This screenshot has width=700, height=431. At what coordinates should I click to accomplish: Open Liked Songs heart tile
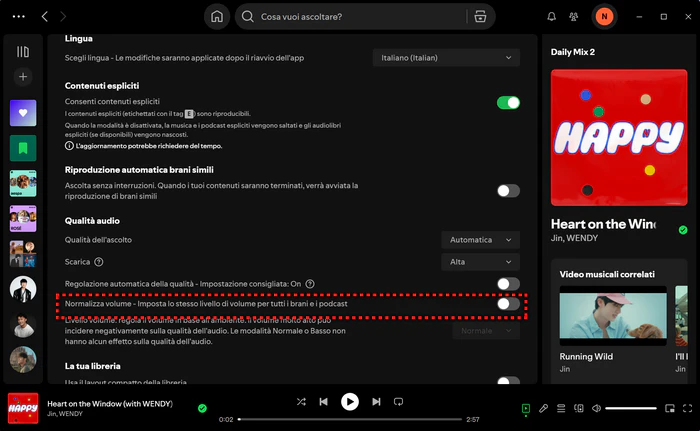click(x=23, y=113)
